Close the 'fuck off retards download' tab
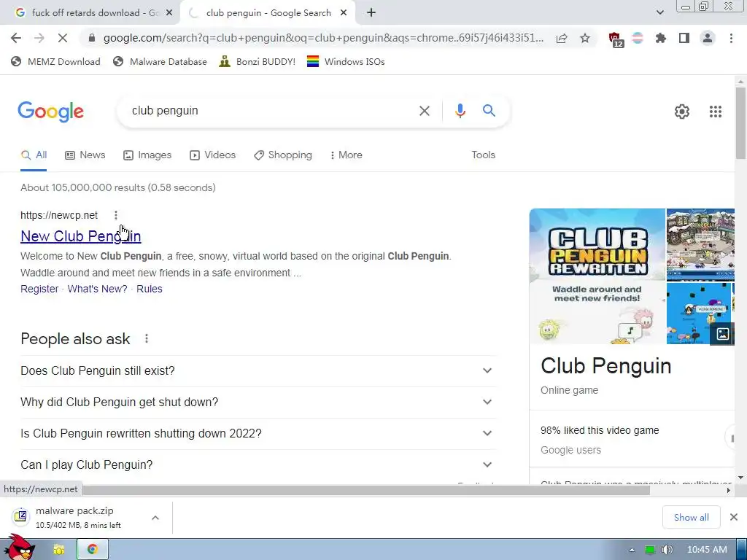 tap(169, 13)
